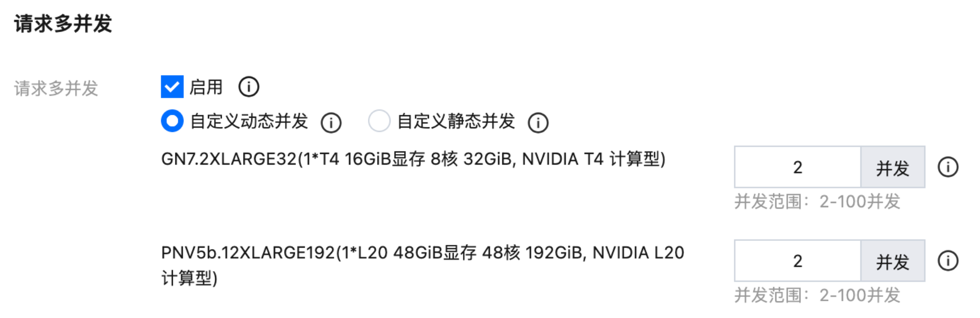This screenshot has height=318, width=980.
Task: Click 并发范围 hint under GN7.2XLARGE32 input
Action: point(817,201)
